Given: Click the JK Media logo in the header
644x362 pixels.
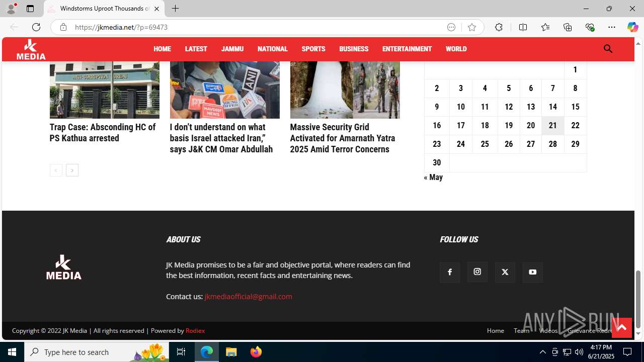Looking at the screenshot, I should [31, 49].
